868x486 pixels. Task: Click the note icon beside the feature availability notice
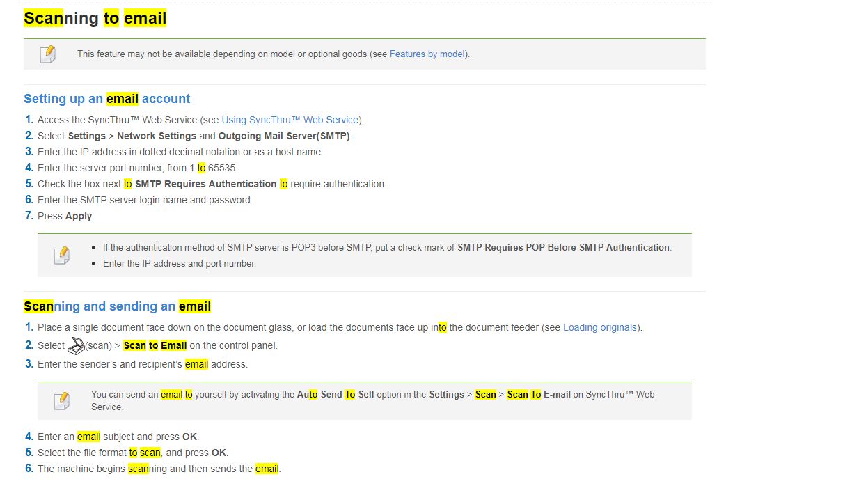(x=48, y=54)
